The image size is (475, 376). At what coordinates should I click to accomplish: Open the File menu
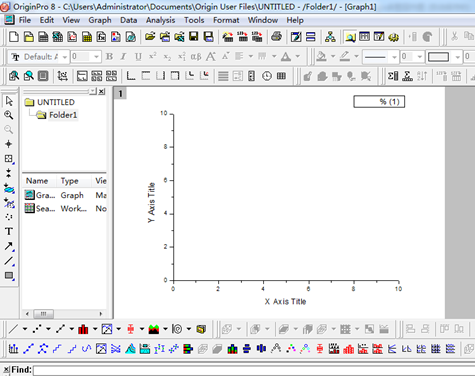(x=25, y=20)
